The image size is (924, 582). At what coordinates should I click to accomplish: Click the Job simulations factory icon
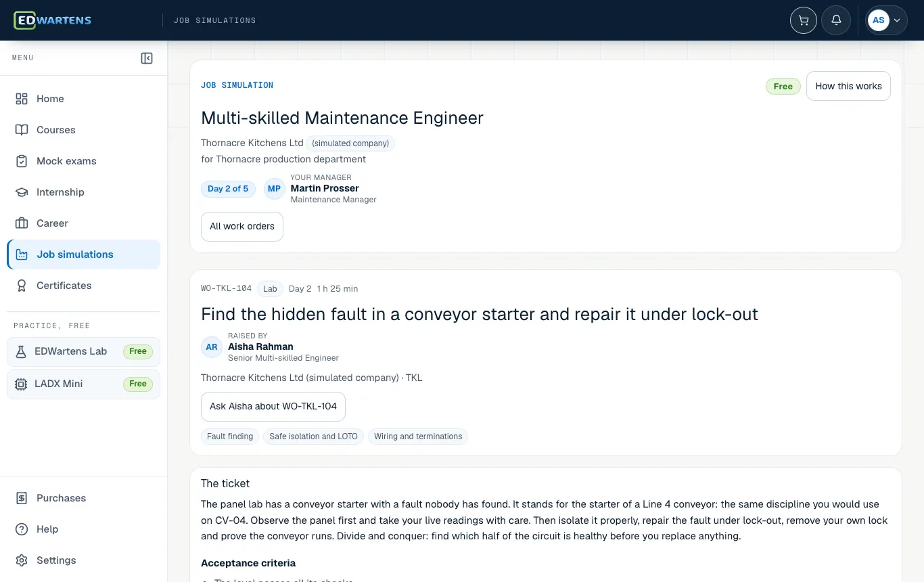22,254
